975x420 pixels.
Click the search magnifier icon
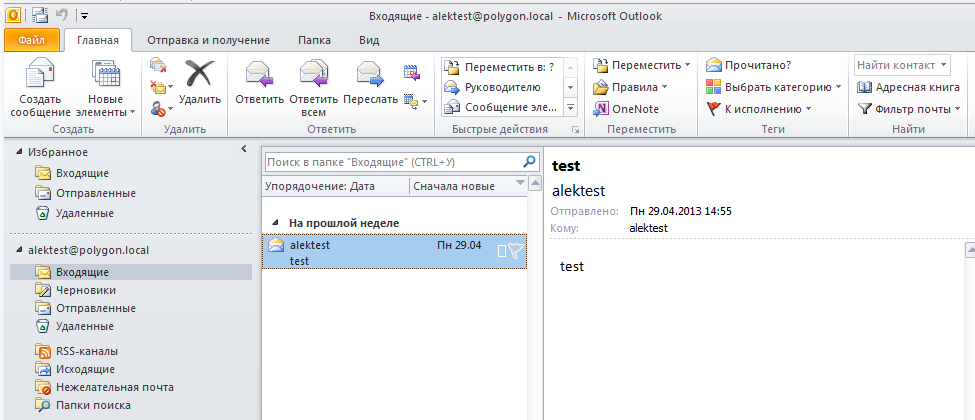point(529,162)
